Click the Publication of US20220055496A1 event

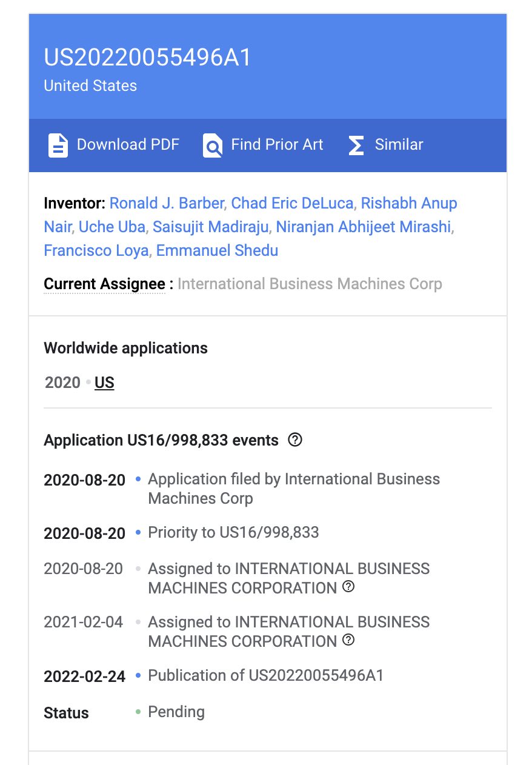pos(265,675)
